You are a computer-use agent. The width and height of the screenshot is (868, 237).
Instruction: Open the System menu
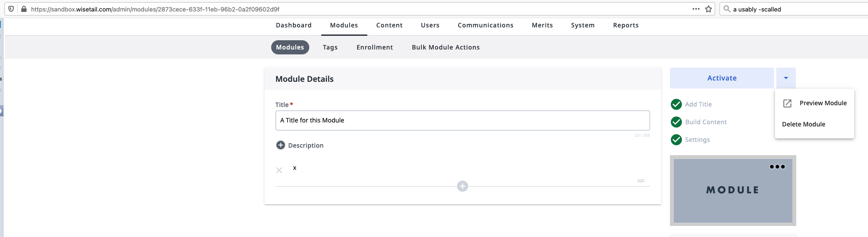click(x=583, y=25)
